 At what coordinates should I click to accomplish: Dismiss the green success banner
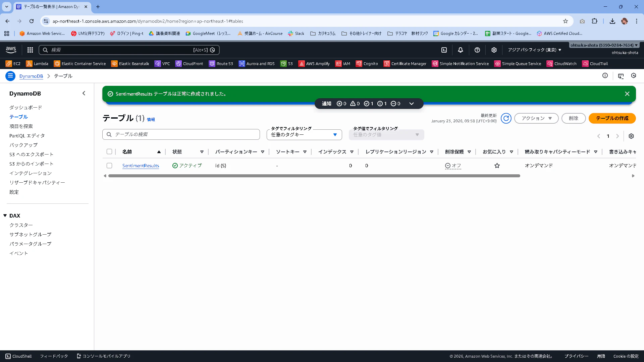point(627,94)
